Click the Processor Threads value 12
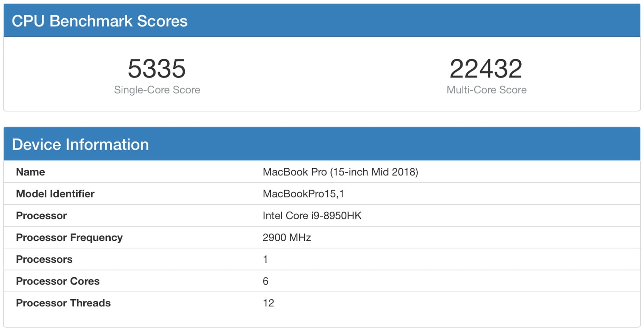 (268, 303)
